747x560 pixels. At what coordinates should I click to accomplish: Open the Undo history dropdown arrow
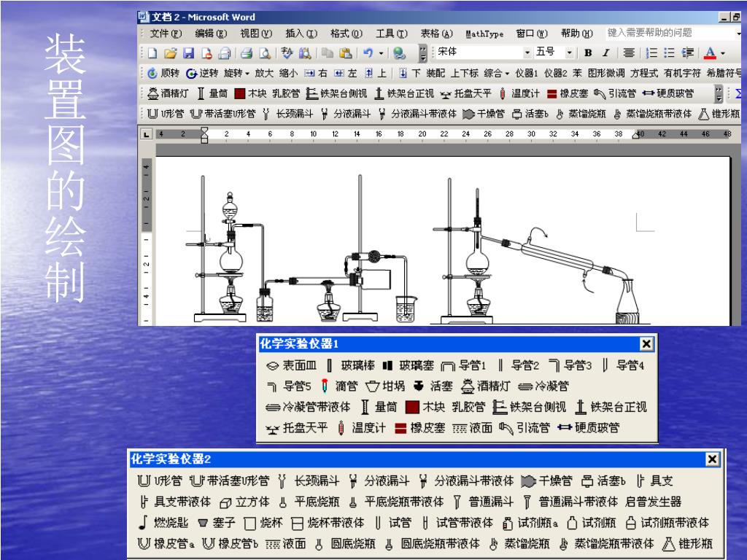click(x=381, y=52)
